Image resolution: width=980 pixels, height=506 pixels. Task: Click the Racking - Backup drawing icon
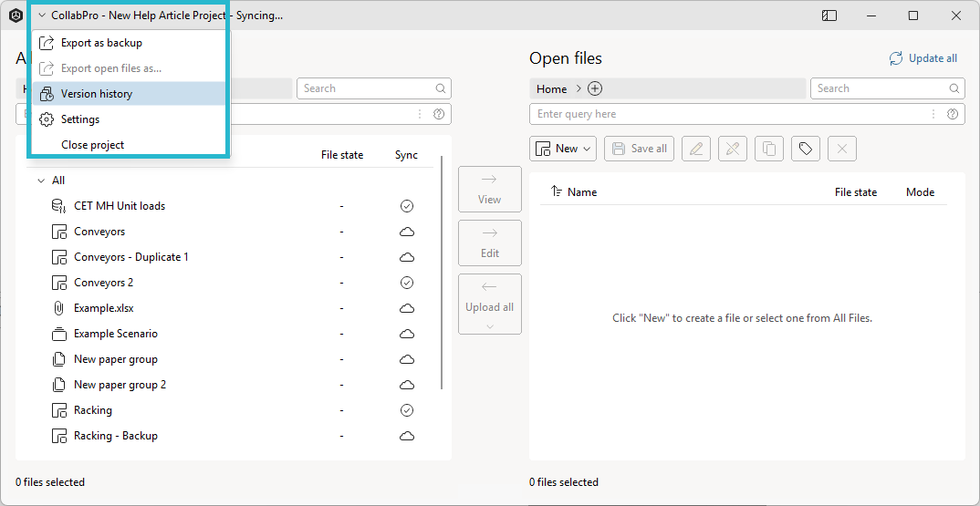click(58, 436)
